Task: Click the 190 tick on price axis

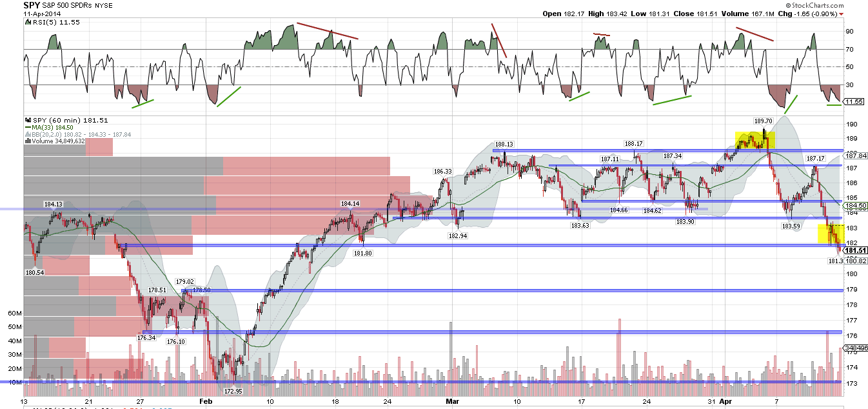Action: pyautogui.click(x=851, y=124)
